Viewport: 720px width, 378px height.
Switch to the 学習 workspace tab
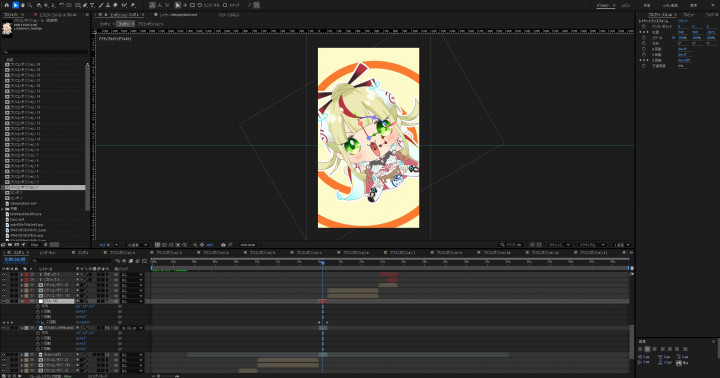tap(647, 6)
